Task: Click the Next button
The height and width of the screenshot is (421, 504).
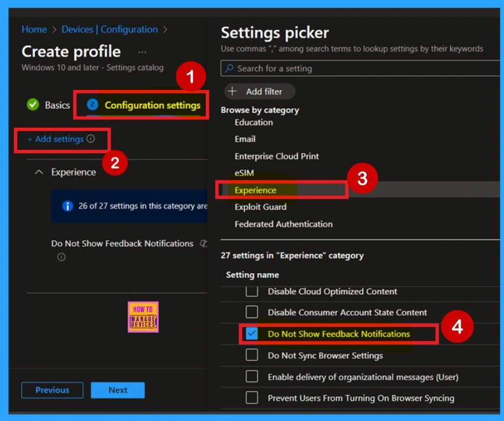Action: pos(118,390)
